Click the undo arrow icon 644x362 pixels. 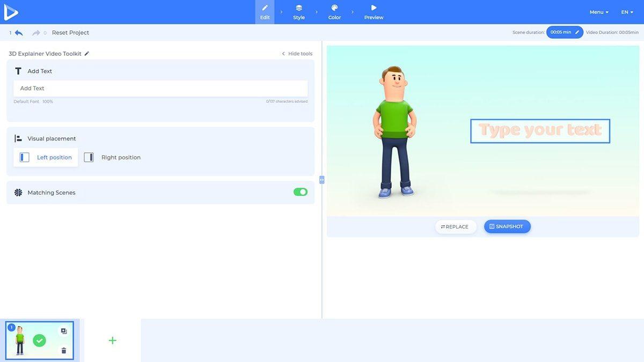19,33
